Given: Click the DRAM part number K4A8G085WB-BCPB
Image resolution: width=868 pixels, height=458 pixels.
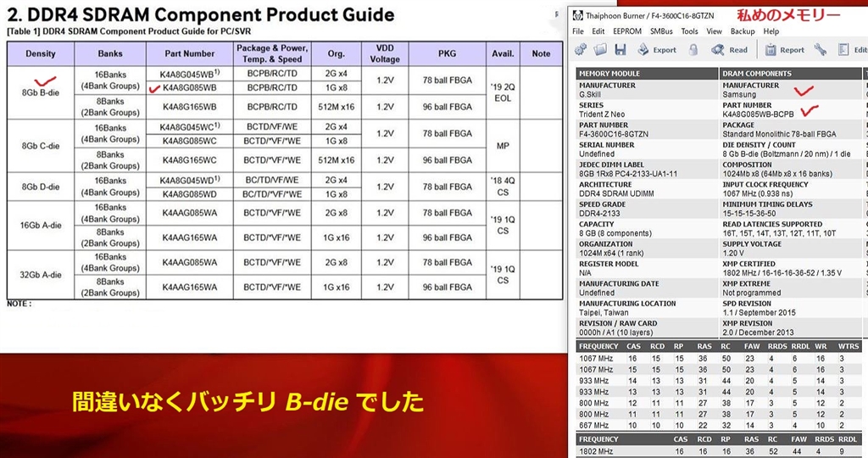Looking at the screenshot, I should pyautogui.click(x=758, y=114).
